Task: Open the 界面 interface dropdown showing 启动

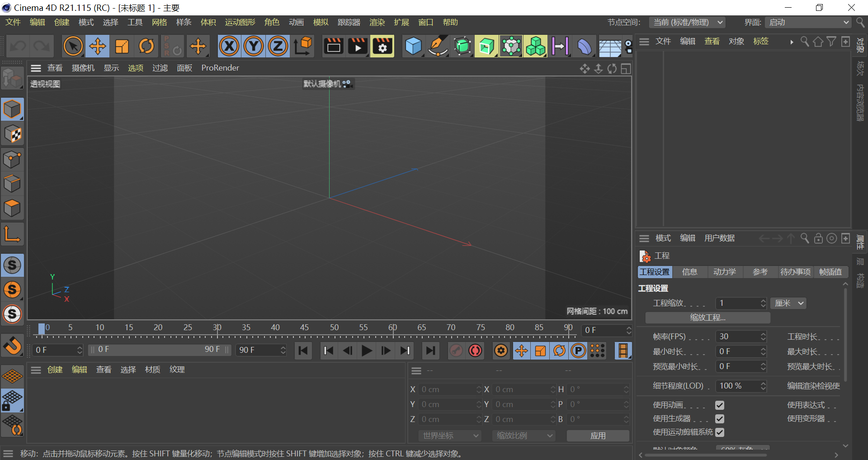Action: point(807,22)
